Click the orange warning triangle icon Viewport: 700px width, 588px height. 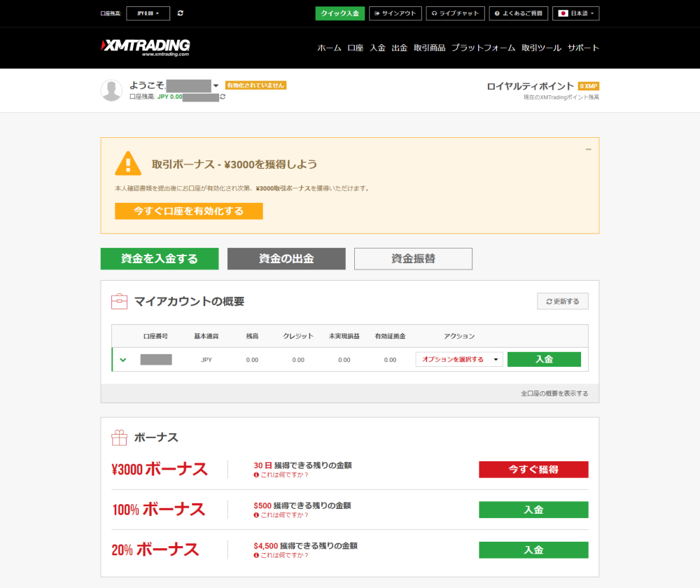(x=128, y=163)
